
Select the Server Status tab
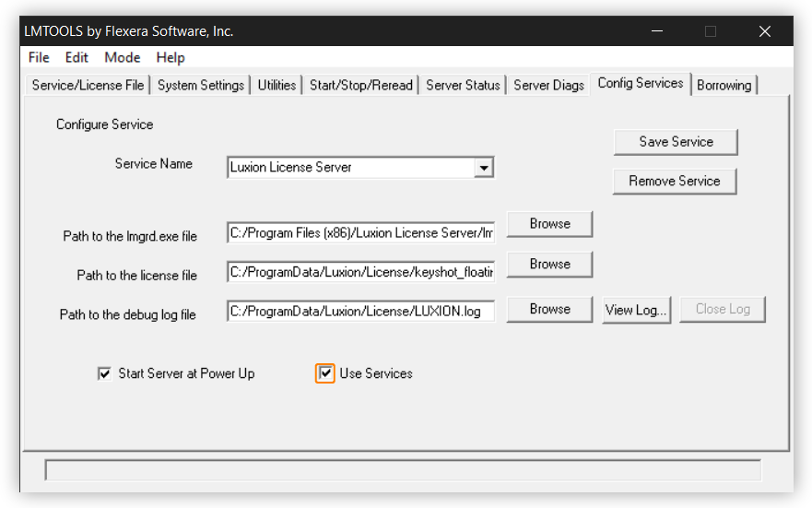[463, 85]
